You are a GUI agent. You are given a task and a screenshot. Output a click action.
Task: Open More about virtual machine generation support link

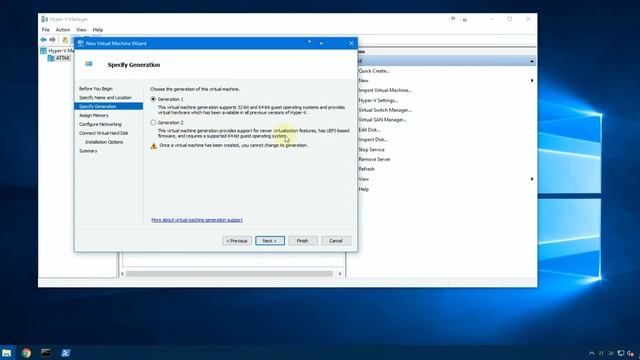197,220
